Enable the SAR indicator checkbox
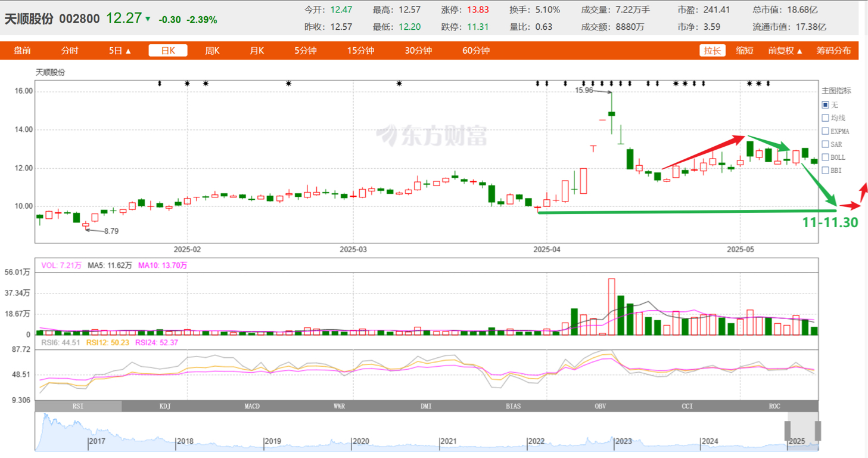The width and height of the screenshot is (868, 458). coord(825,144)
